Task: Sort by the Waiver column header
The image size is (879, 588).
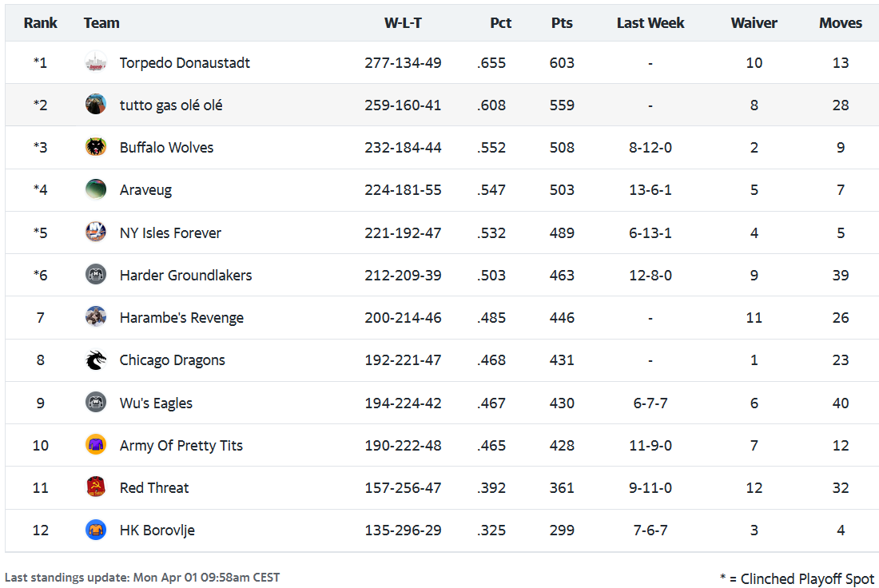Action: 754,22
